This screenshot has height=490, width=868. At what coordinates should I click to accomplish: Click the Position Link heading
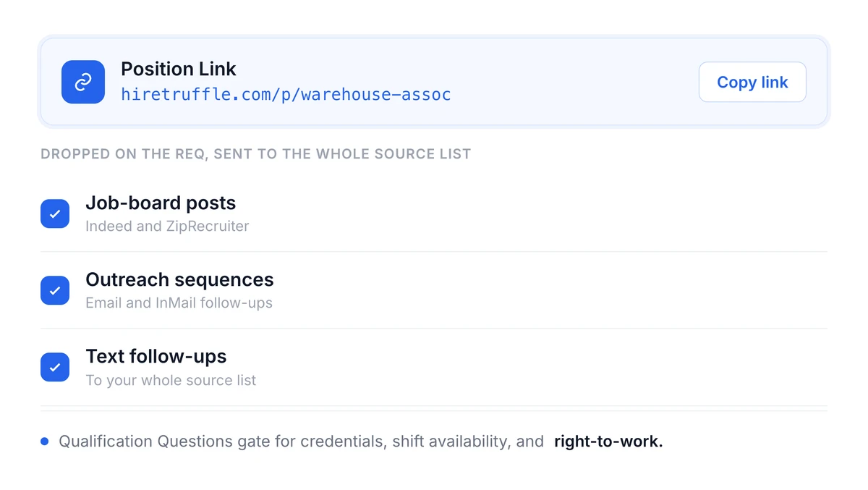(x=179, y=69)
